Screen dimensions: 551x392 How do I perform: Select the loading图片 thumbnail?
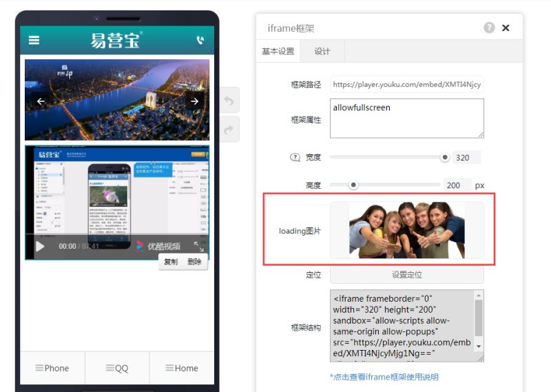click(406, 230)
